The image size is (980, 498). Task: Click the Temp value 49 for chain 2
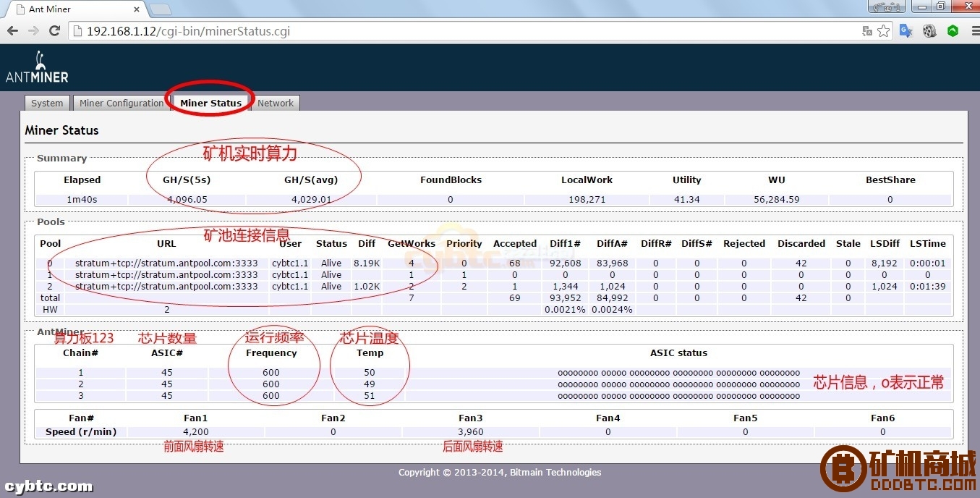click(x=370, y=384)
